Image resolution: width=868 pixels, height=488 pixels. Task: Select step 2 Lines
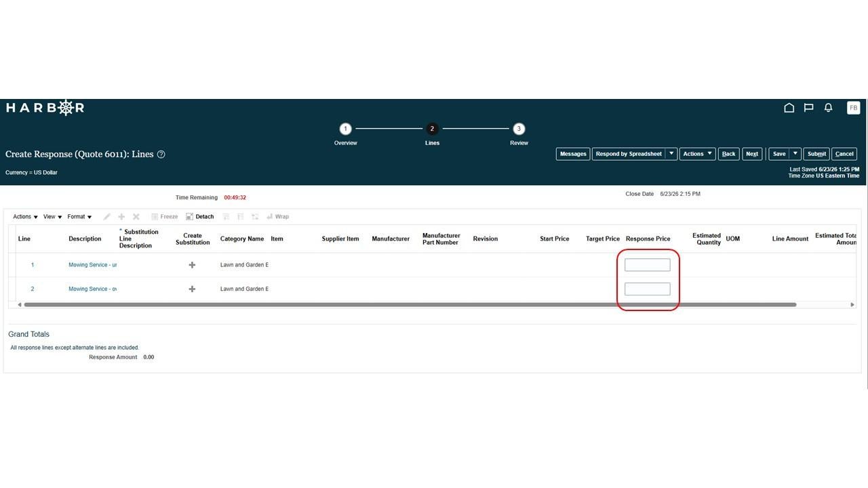point(432,129)
